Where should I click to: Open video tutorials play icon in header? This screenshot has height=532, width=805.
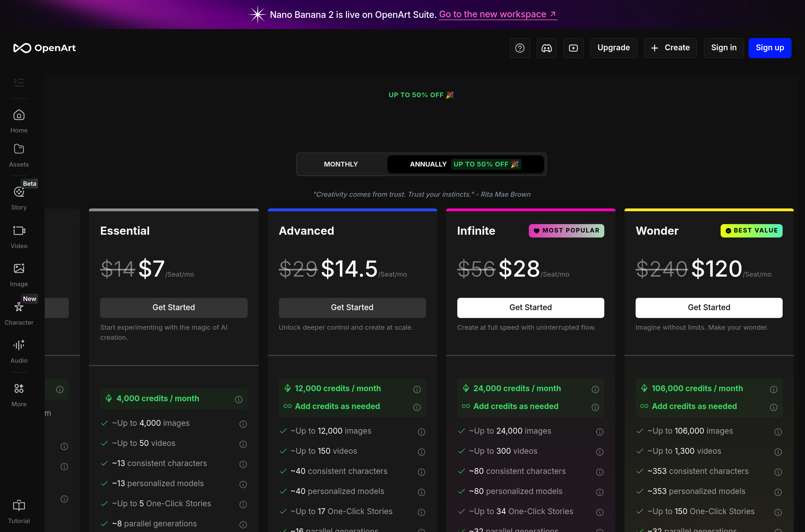pos(573,48)
